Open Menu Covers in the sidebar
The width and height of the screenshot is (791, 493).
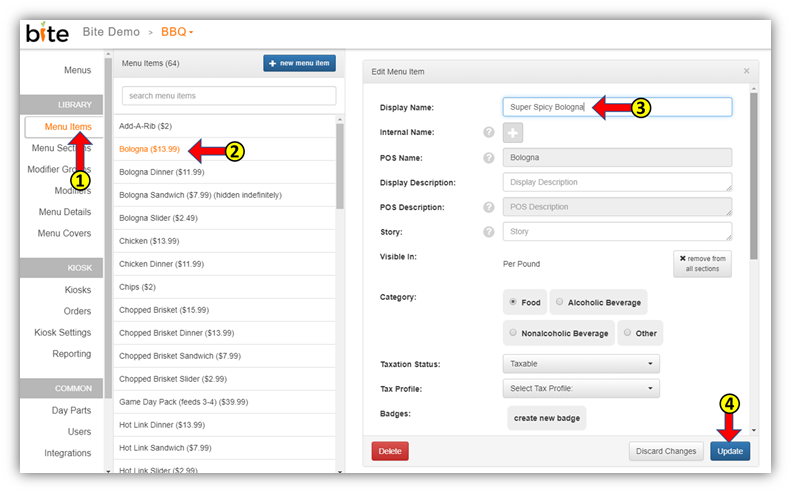tap(65, 233)
